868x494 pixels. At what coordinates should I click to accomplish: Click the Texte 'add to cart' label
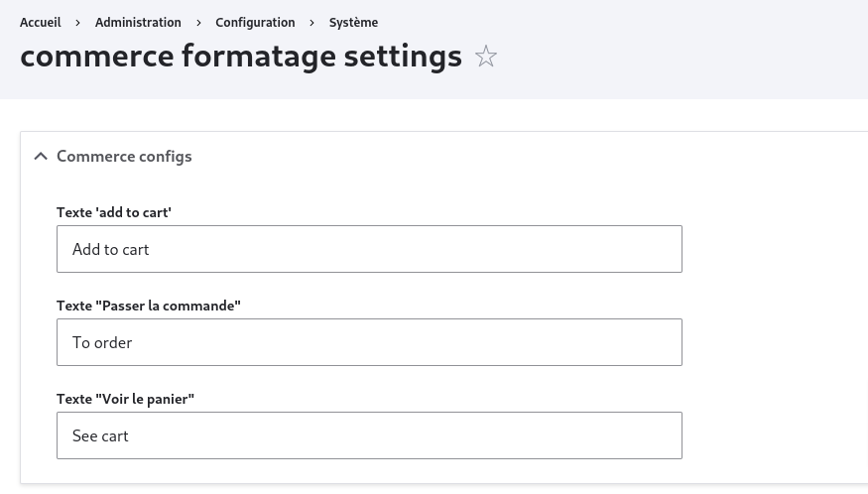point(114,212)
